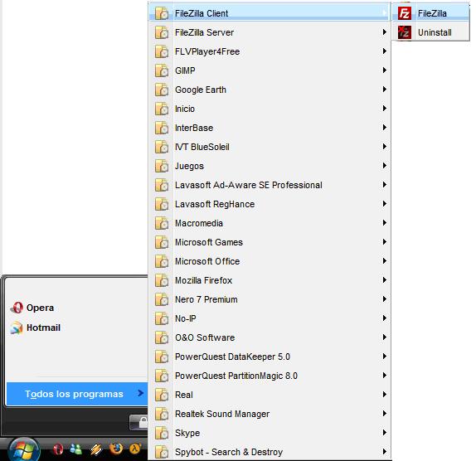
Task: Select Spybot - Search & Destroy entry
Action: pos(270,452)
